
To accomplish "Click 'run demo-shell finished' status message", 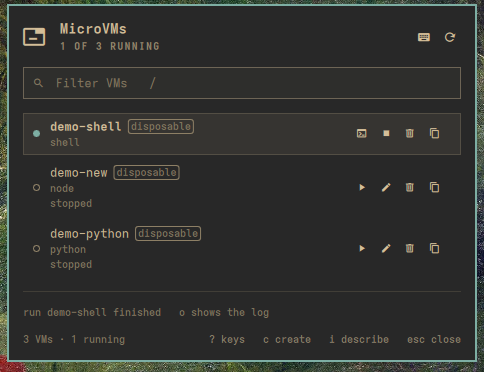I will (92, 313).
